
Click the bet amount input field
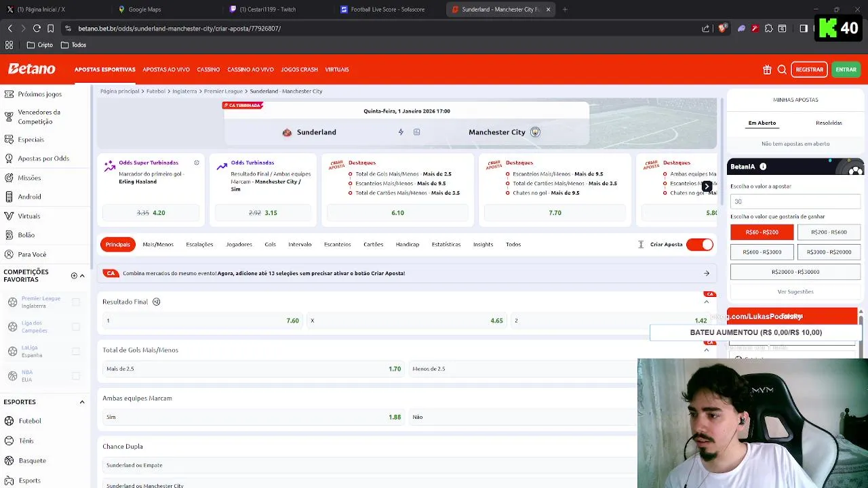coord(795,201)
